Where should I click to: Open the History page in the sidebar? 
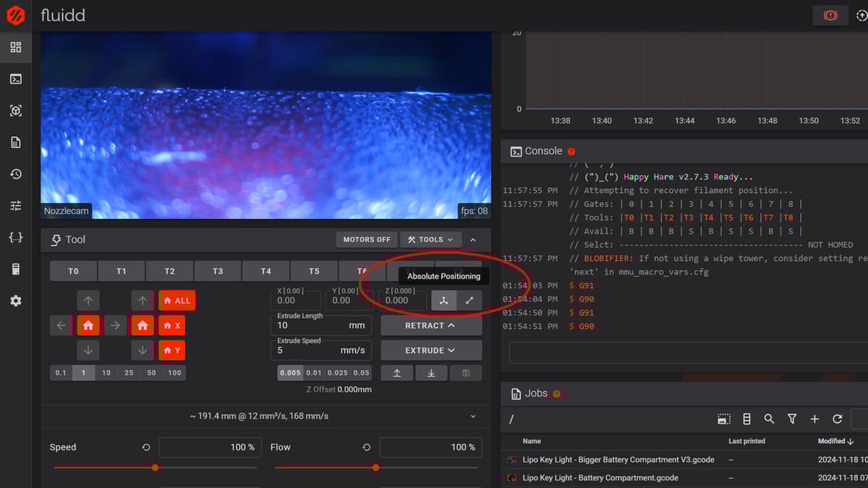tap(15, 174)
